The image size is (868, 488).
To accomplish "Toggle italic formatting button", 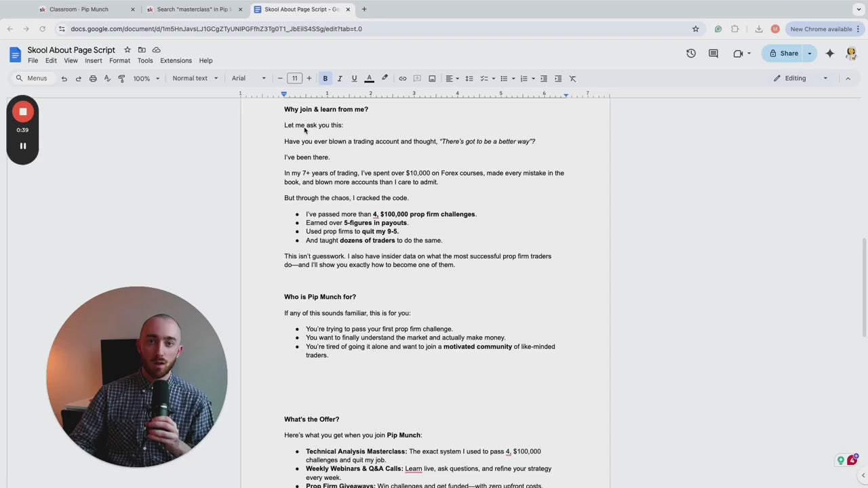I will tap(340, 79).
